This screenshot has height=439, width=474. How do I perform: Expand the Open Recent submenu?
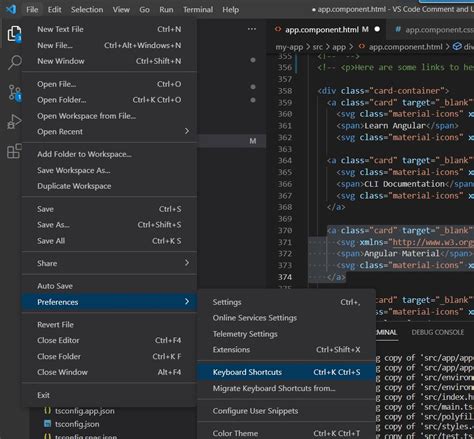109,132
